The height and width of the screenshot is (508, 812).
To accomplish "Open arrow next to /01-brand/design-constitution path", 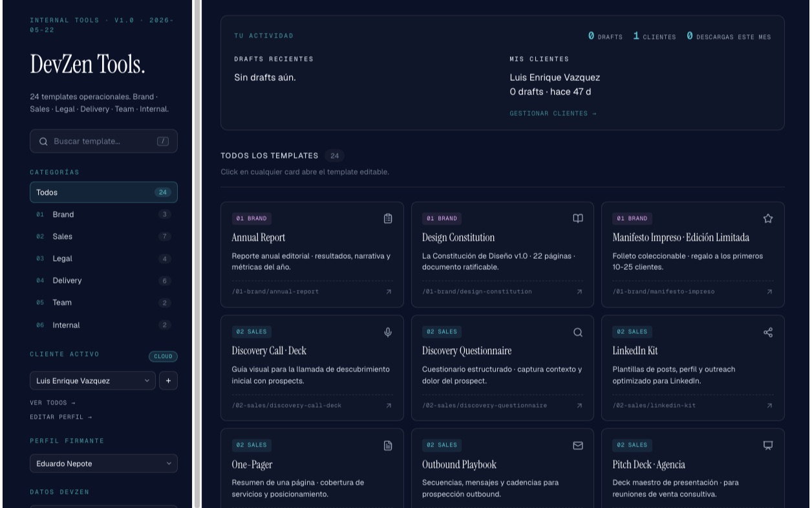I will (579, 292).
